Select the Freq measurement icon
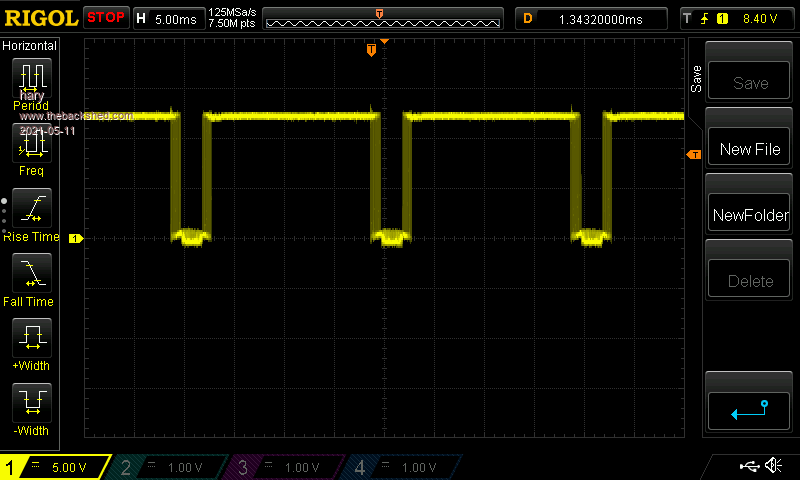The image size is (800, 480). click(30, 146)
